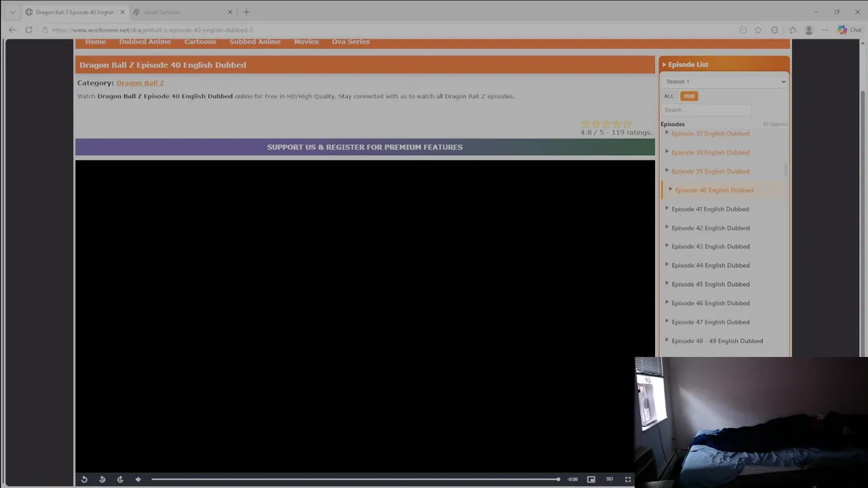The image size is (868, 488).
Task: Switch to the Godel Terminal tab
Action: pyautogui.click(x=182, y=12)
